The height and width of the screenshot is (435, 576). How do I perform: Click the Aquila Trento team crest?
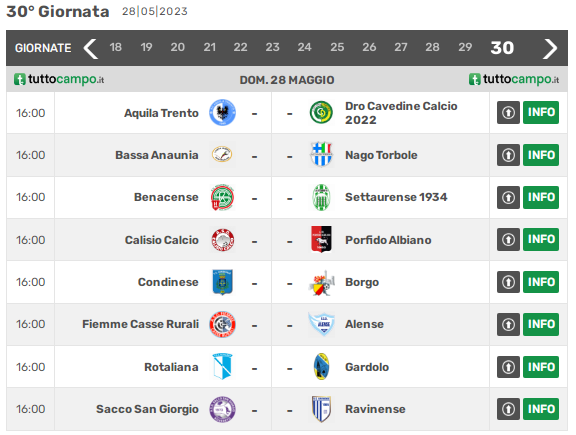222,112
